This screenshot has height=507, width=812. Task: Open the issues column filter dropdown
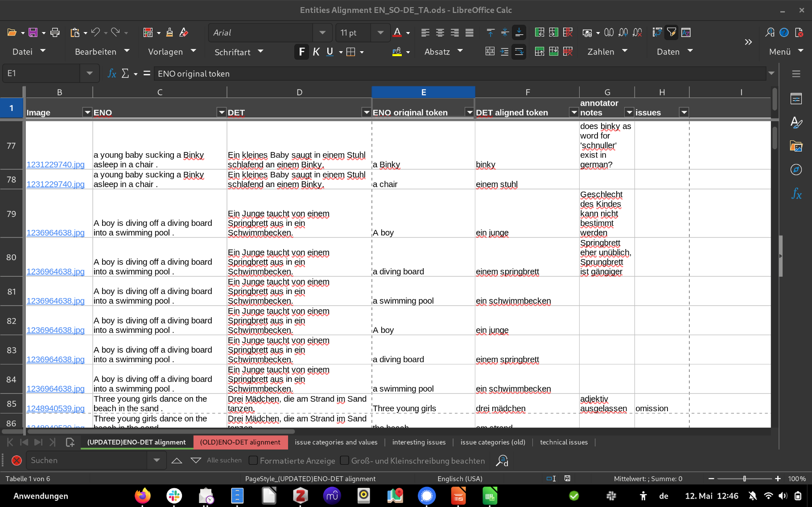click(684, 112)
